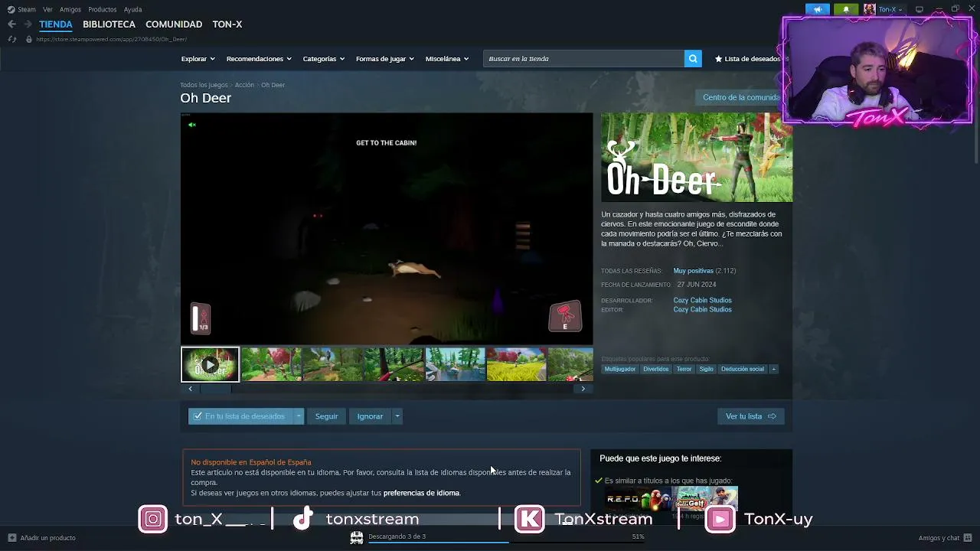
Task: Go forward with the right arrow icon
Action: [x=28, y=24]
